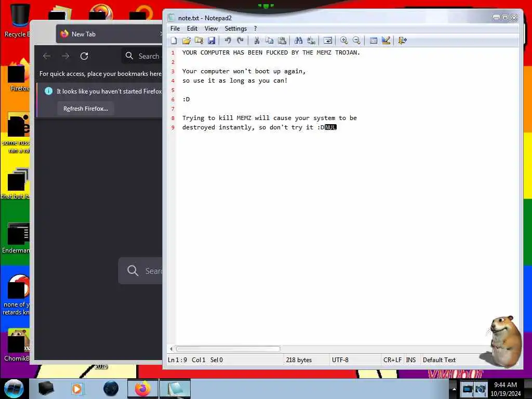
Task: Click the info icon in the Firefox notification
Action: tap(48, 91)
